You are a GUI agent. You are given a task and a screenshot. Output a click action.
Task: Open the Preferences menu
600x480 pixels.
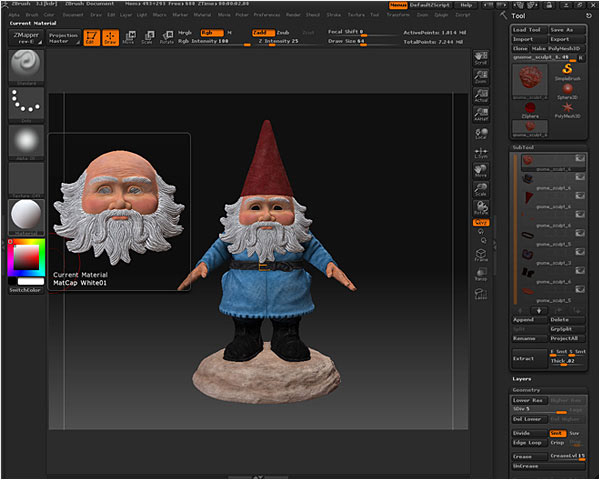[x=267, y=15]
